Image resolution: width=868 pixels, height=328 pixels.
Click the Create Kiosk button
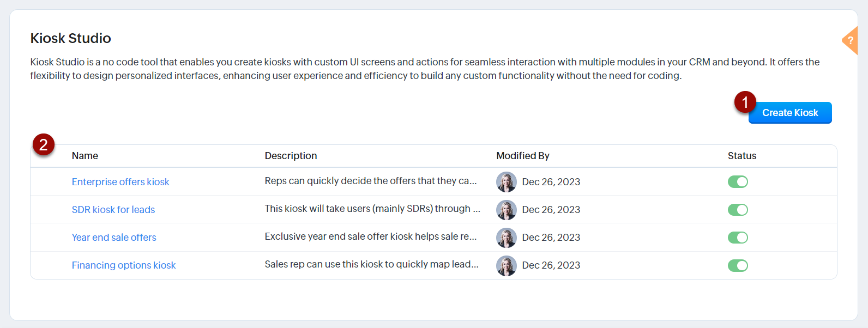789,113
